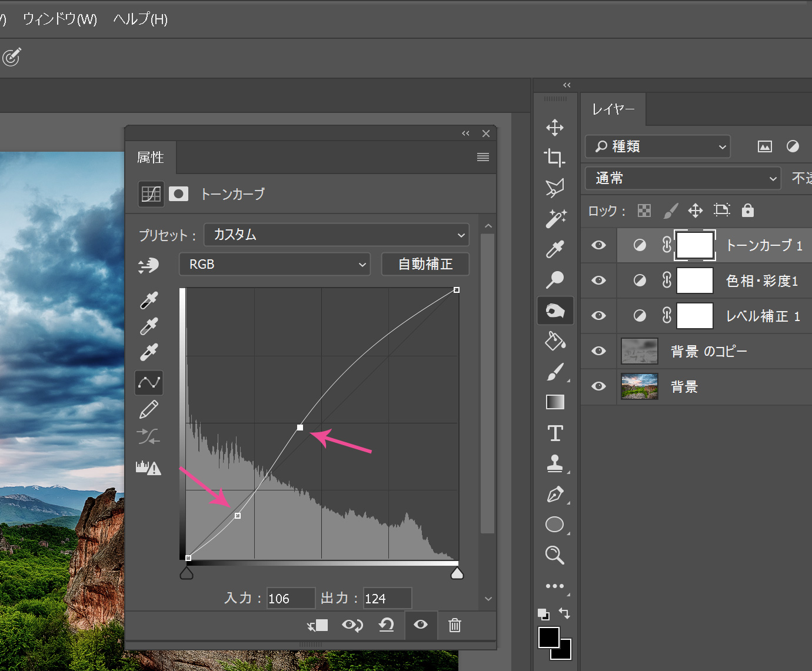
Task: Click the foreground color swatch
Action: point(548,637)
